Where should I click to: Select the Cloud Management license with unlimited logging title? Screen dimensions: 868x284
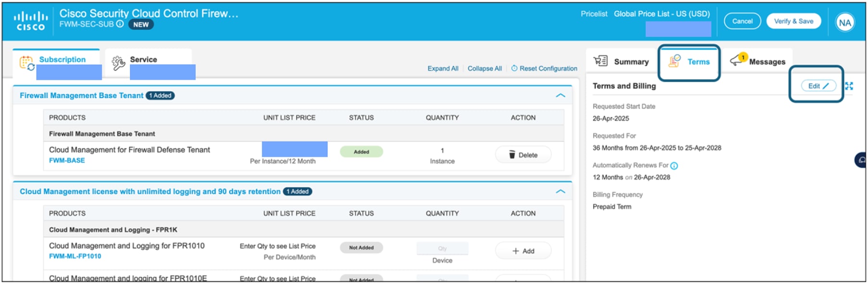(150, 191)
